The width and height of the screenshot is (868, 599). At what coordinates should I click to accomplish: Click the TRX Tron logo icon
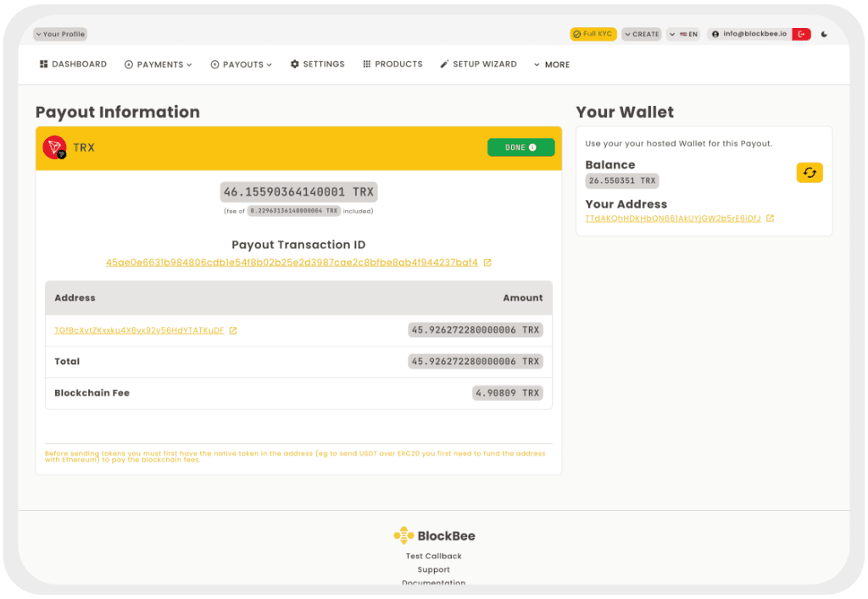pyautogui.click(x=53, y=146)
